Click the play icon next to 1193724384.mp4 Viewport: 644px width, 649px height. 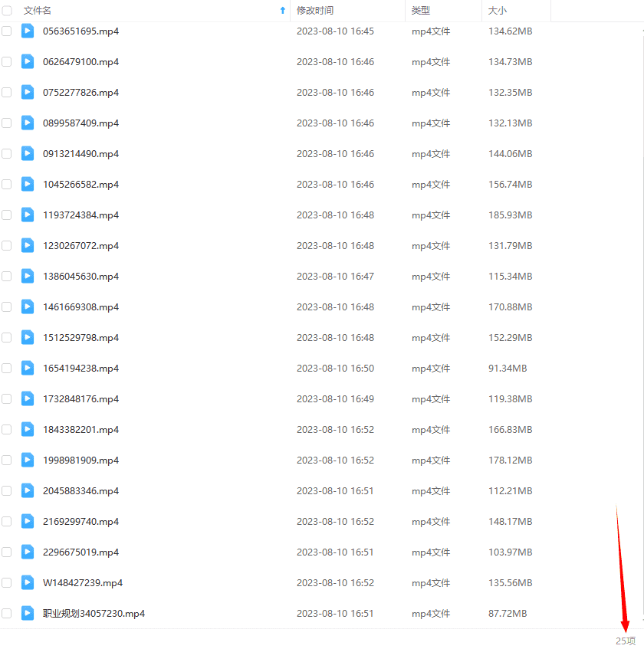pyautogui.click(x=28, y=215)
